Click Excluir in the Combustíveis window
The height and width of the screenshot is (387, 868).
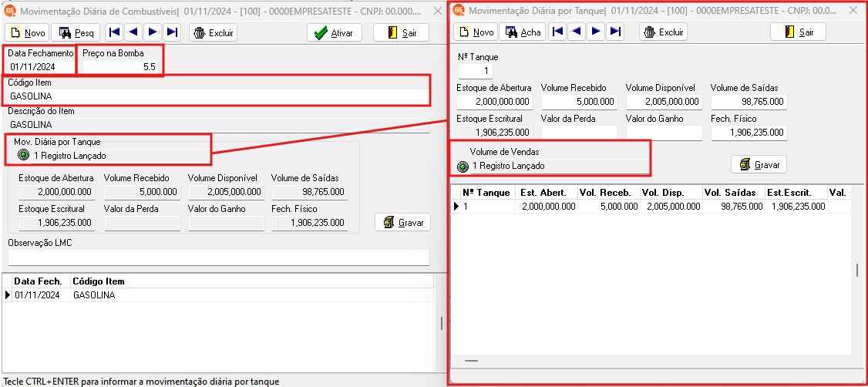click(x=213, y=32)
